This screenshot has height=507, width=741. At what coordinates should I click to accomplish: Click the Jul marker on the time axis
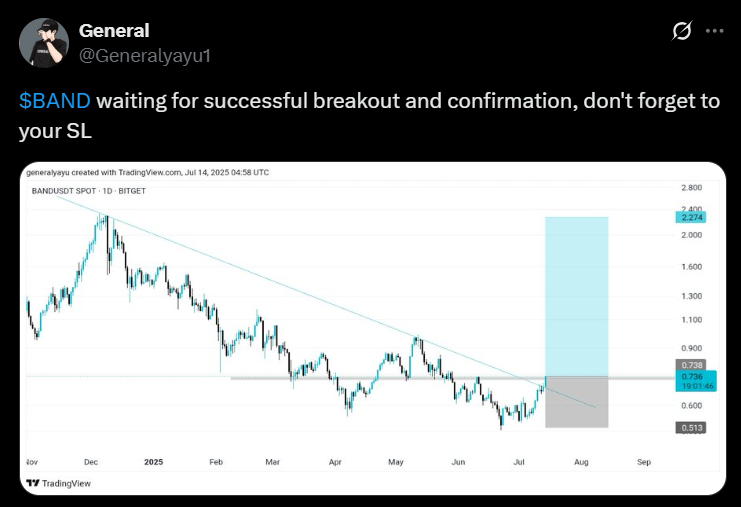(519, 463)
